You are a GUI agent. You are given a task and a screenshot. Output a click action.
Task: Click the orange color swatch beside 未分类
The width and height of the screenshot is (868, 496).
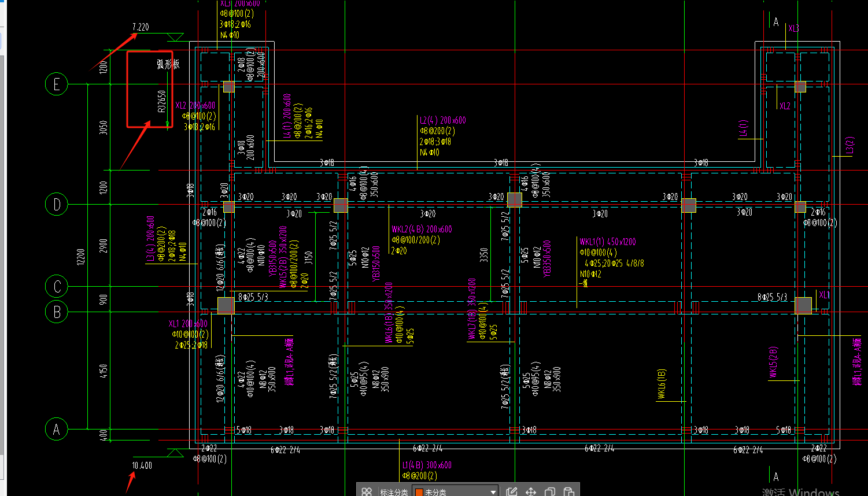tap(419, 493)
